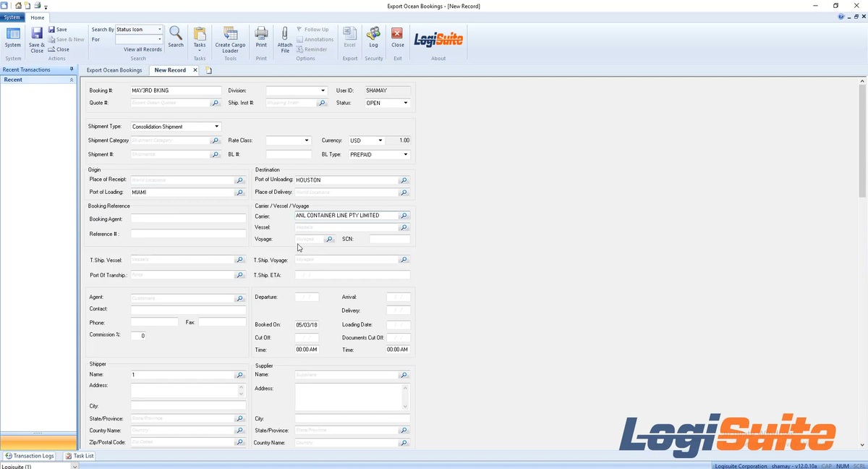Open the Tasks ribbon button
Image resolution: width=868 pixels, height=469 pixels.
[x=200, y=38]
